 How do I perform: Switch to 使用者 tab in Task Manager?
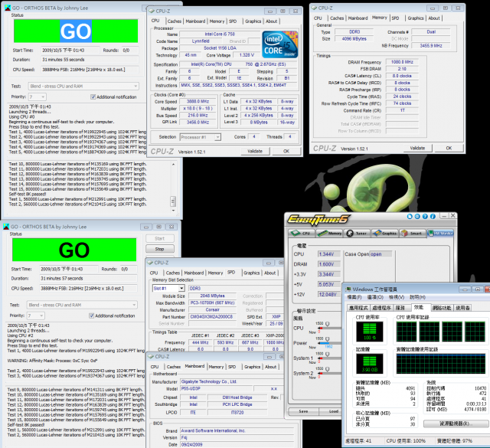tap(462, 308)
